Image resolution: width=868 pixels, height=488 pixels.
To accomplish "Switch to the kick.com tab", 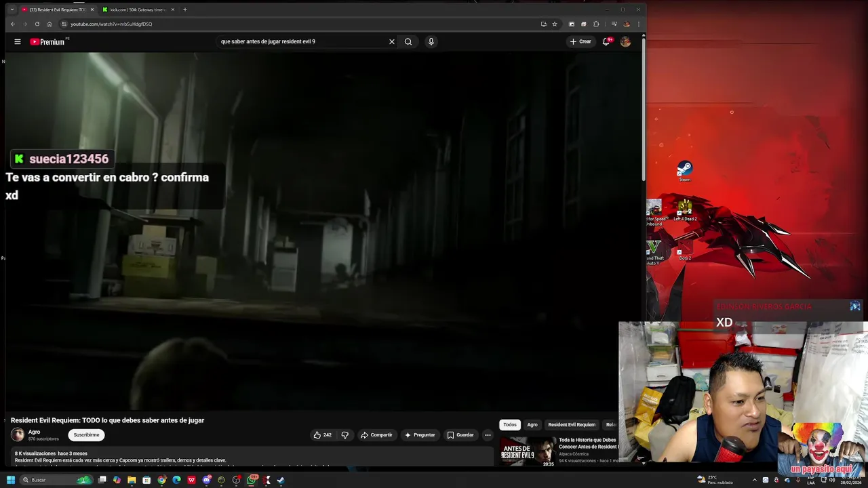I will (137, 9).
